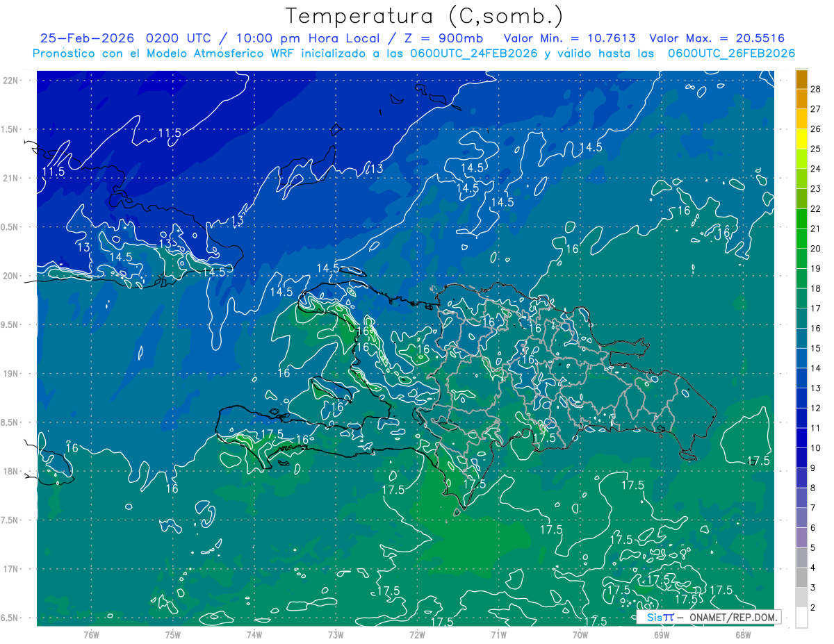Click the "23" value on color scale

coord(816,188)
